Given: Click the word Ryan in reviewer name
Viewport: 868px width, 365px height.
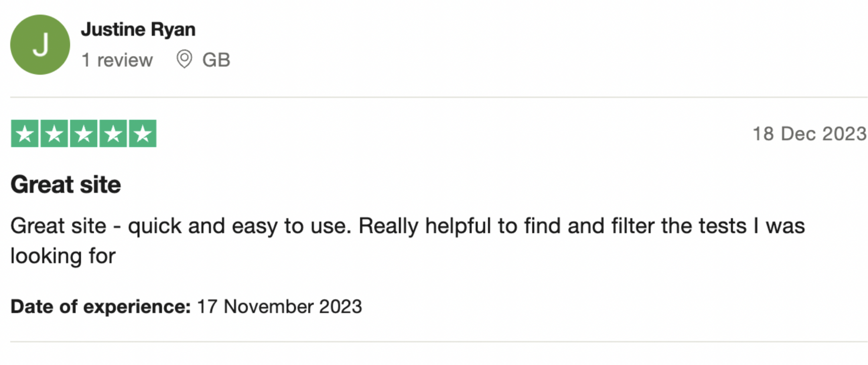Looking at the screenshot, I should pyautogui.click(x=173, y=30).
